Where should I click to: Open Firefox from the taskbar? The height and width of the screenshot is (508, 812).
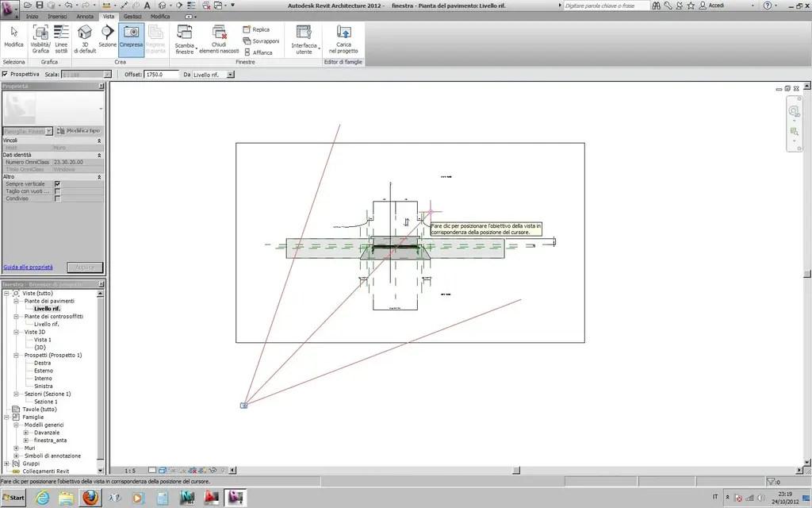[x=90, y=498]
